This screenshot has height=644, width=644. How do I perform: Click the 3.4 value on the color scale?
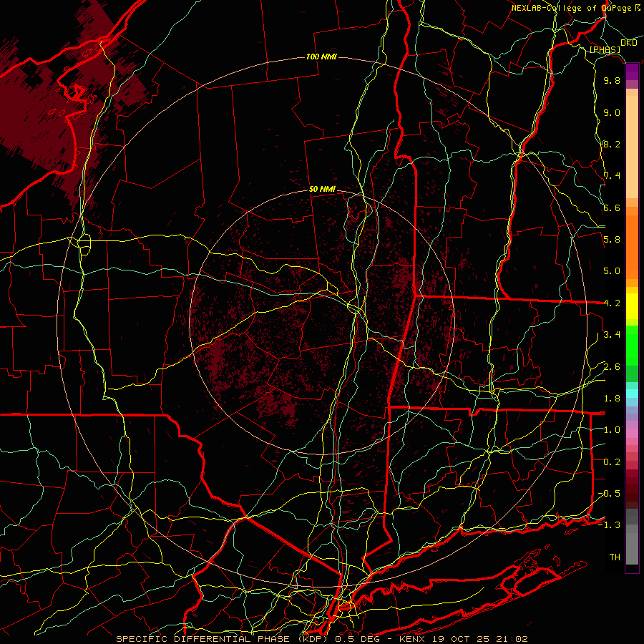pyautogui.click(x=612, y=335)
